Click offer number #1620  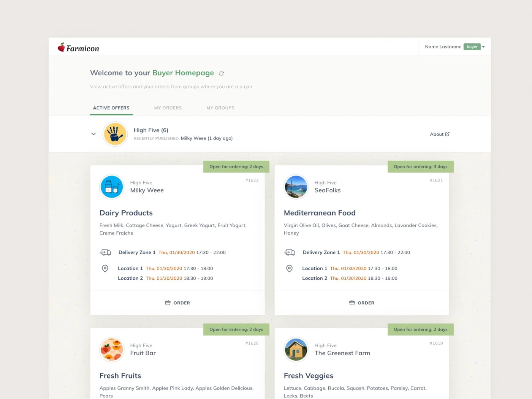[252, 343]
